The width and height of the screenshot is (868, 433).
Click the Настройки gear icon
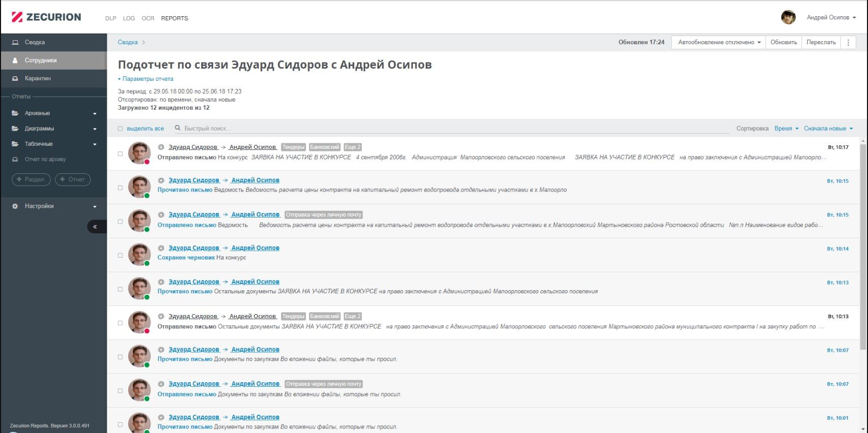[x=15, y=206]
